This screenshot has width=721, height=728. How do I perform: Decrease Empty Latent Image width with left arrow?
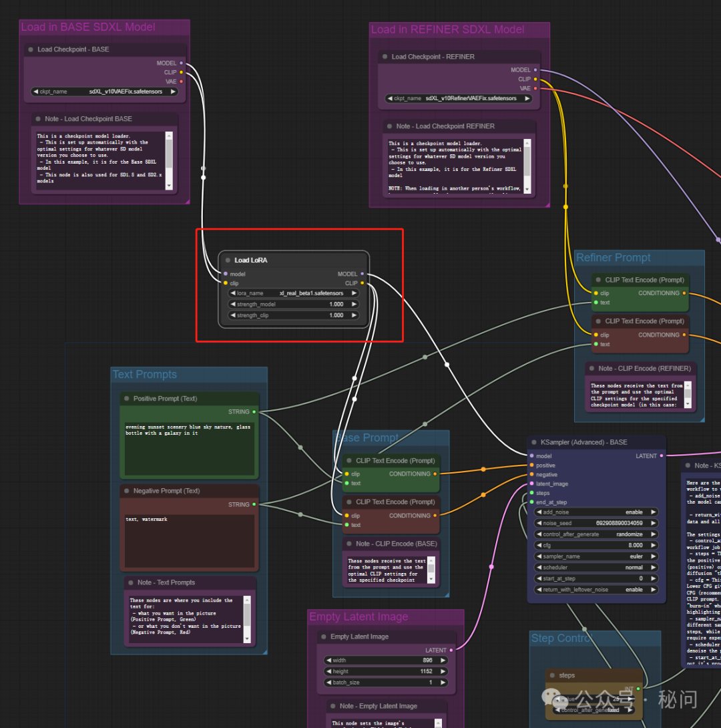click(329, 661)
